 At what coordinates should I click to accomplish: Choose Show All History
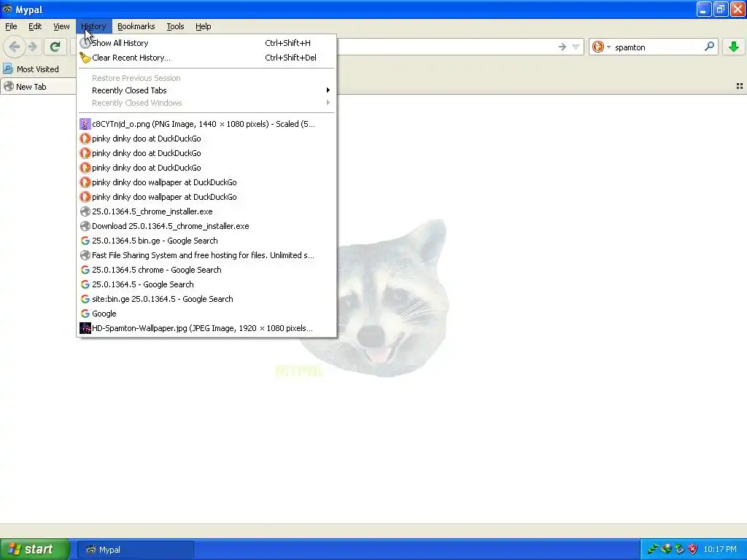[206, 43]
